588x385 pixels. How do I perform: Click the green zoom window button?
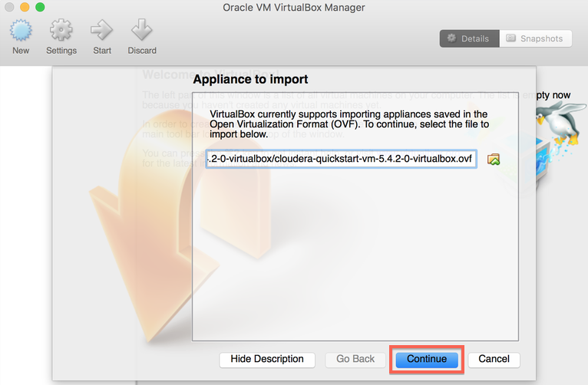point(40,7)
